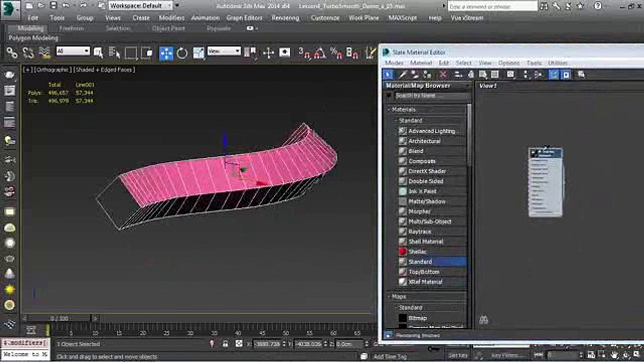Click the Add Time Tag button
The height and width of the screenshot is (362, 644).
coord(389,356)
